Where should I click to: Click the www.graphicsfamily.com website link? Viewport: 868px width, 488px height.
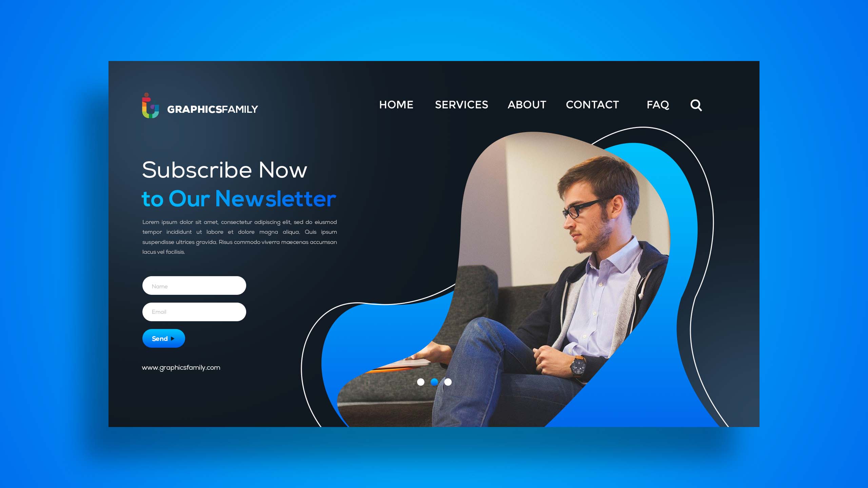tap(181, 367)
